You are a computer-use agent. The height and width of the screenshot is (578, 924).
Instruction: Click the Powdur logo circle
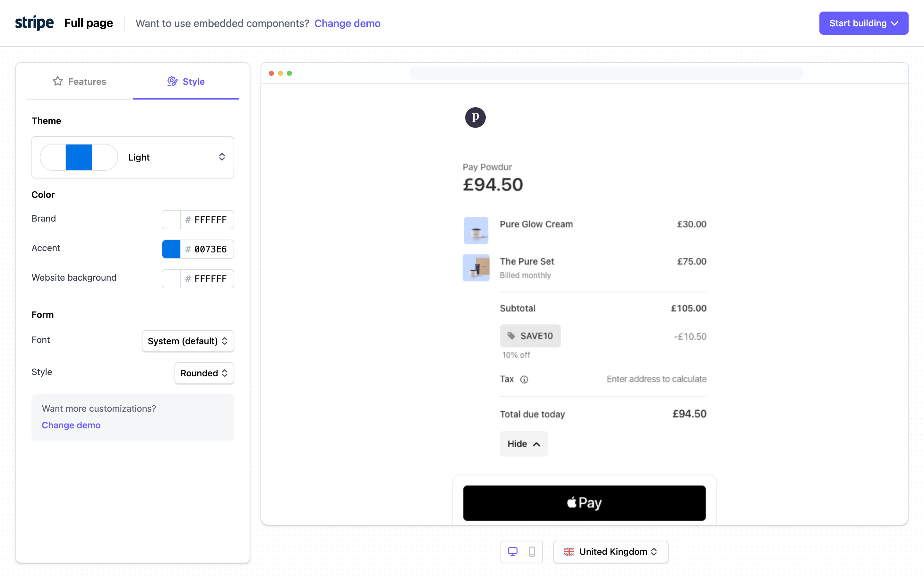tap(475, 117)
